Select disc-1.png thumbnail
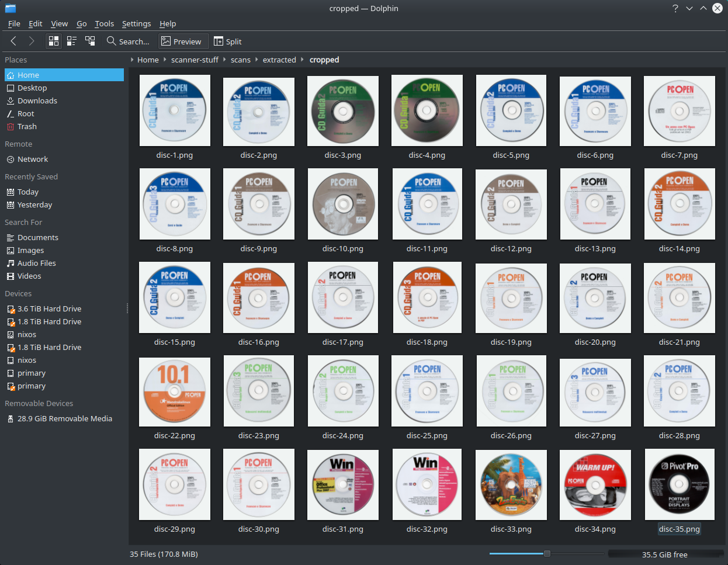This screenshot has height=565, width=728. (175, 110)
